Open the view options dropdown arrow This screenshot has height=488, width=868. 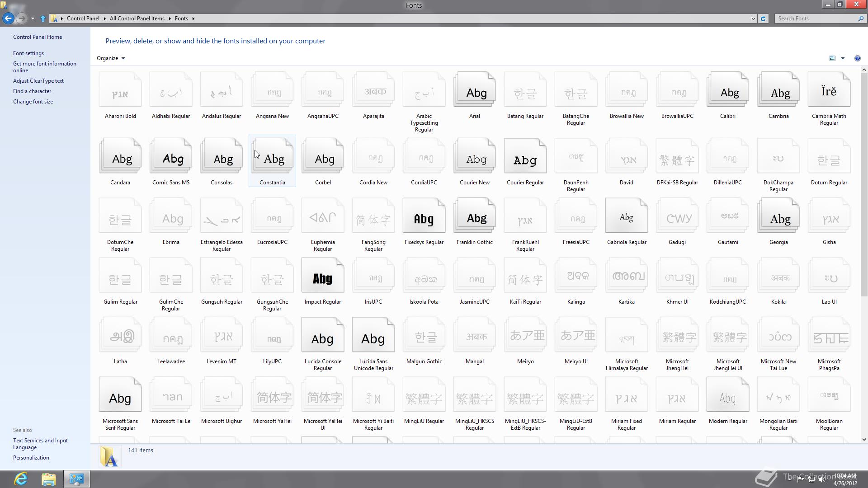[843, 58]
